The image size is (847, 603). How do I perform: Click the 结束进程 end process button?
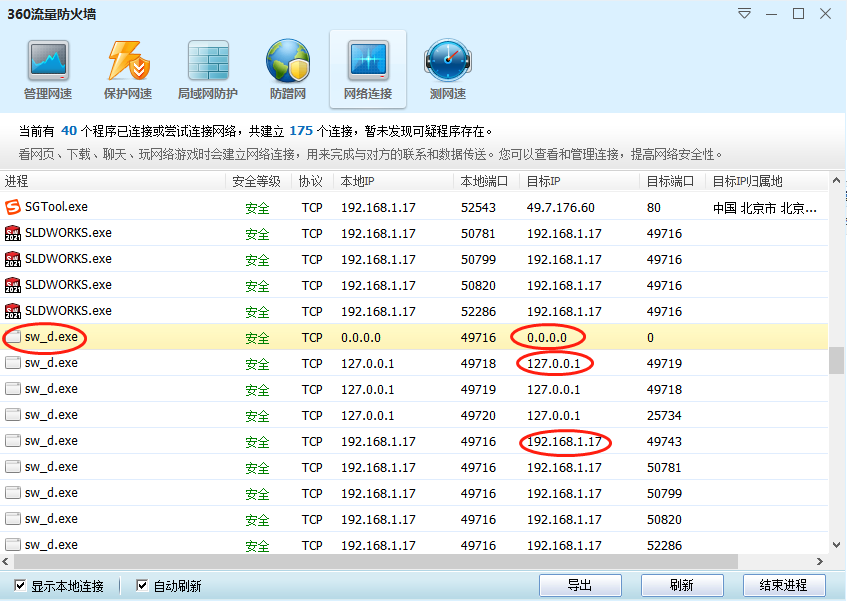click(x=784, y=585)
